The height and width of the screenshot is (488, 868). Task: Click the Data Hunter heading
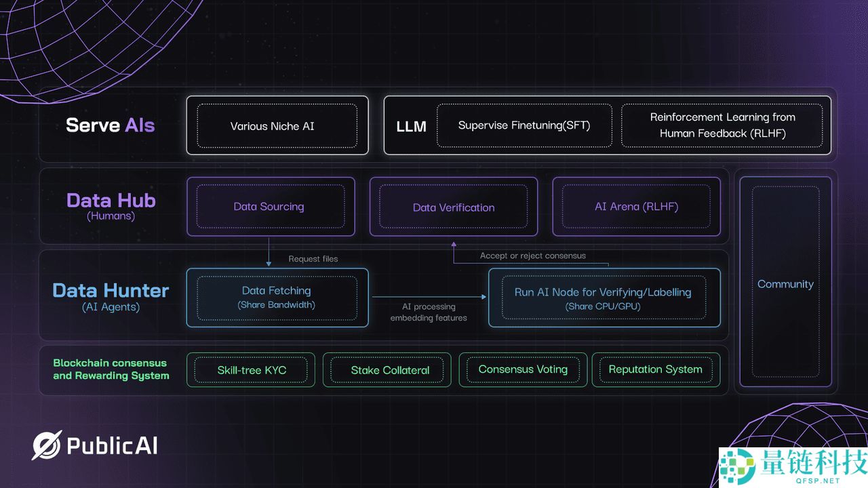[x=111, y=291]
